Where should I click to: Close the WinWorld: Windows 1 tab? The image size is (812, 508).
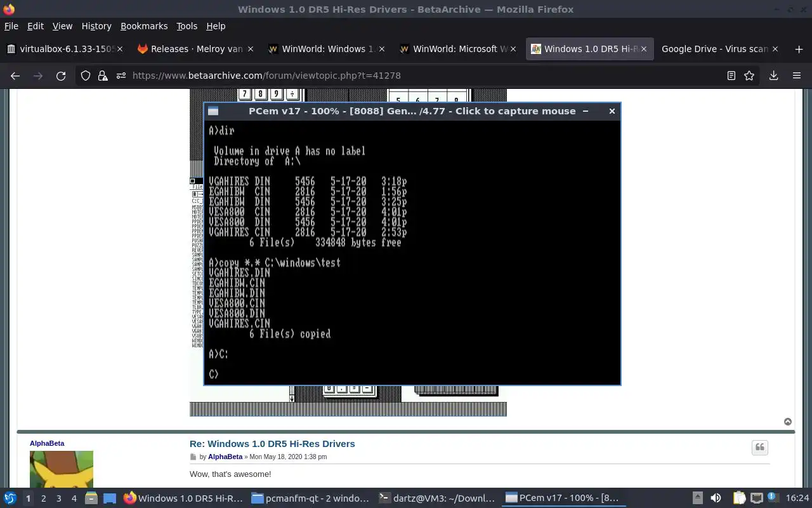[x=382, y=49]
